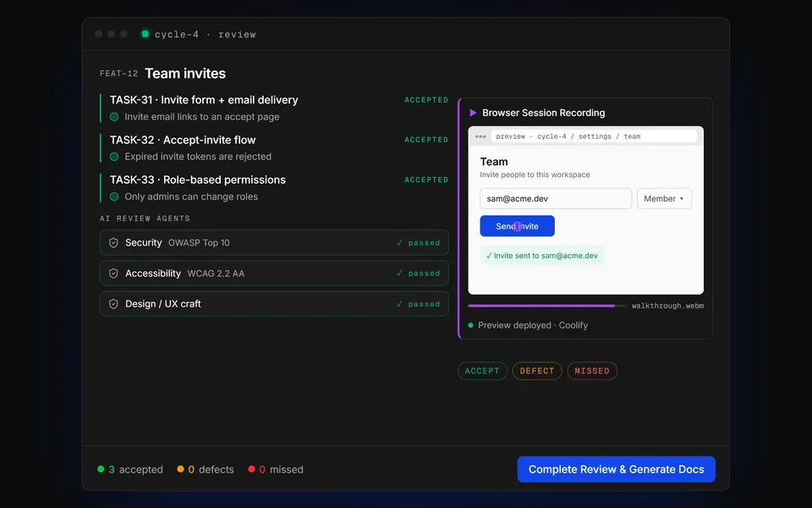Click the Browser Session Recording title

pos(544,113)
